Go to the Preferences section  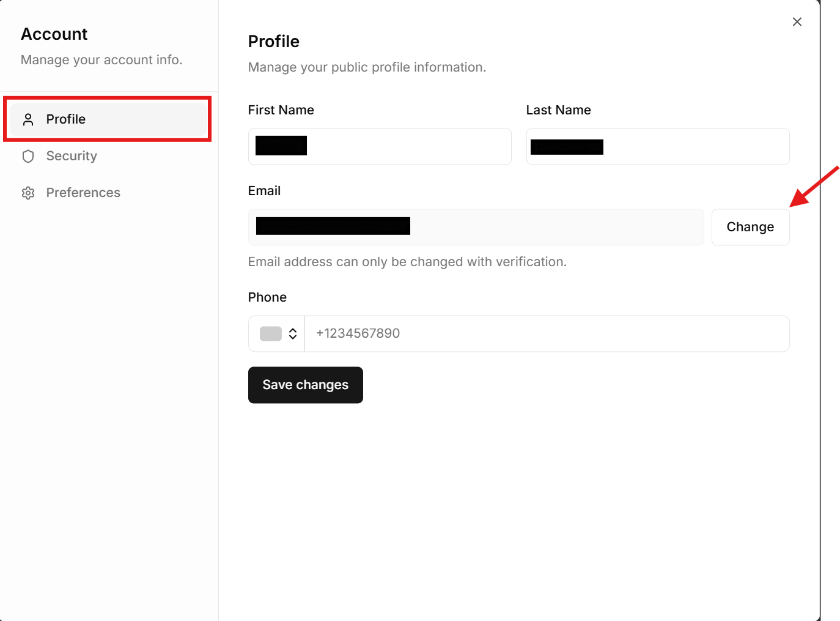[x=83, y=193]
